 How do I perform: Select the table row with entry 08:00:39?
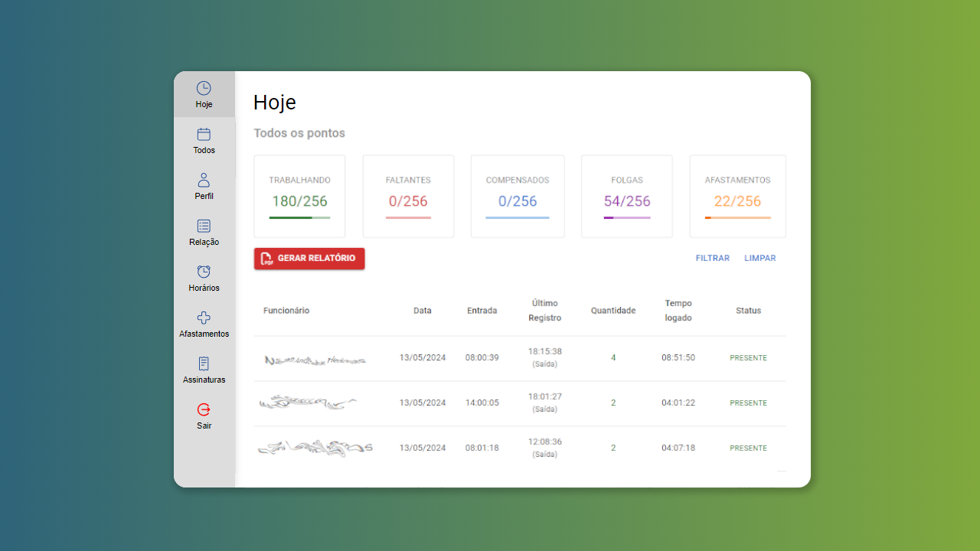pyautogui.click(x=519, y=358)
